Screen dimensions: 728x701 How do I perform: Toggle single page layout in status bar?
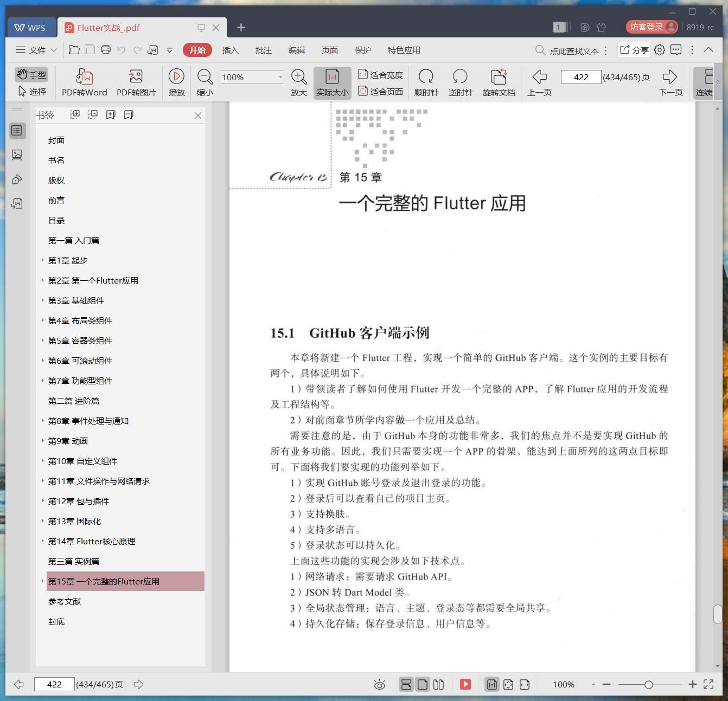(423, 685)
